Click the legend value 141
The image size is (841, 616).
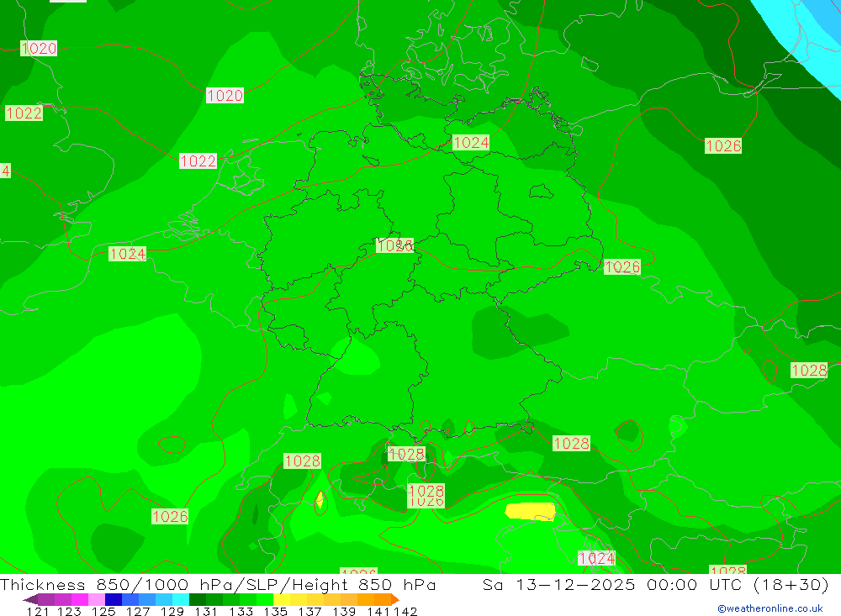378,612
